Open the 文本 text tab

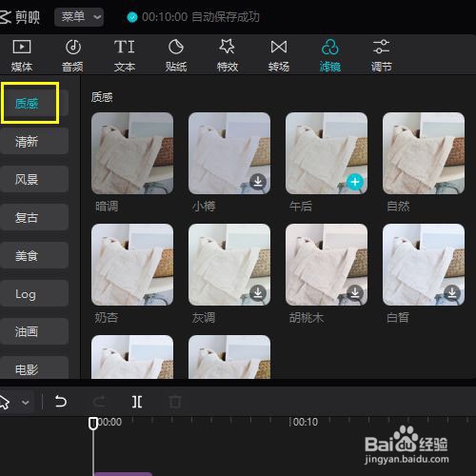[125, 55]
